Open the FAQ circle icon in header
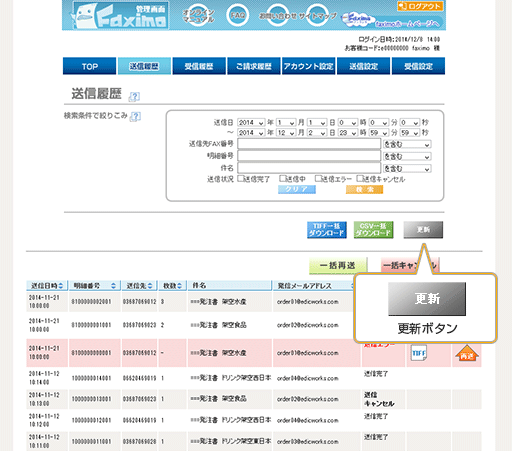The height and width of the screenshot is (451, 512). point(238,15)
